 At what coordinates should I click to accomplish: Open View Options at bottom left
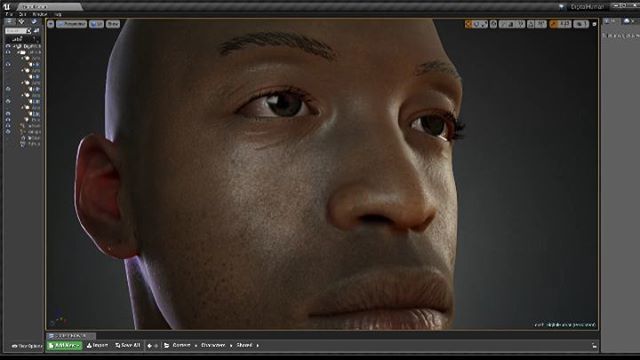click(x=27, y=346)
